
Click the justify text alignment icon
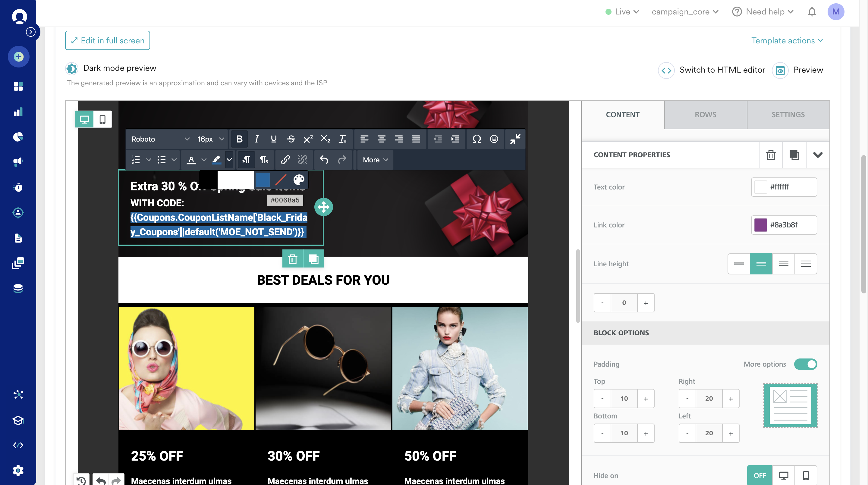click(416, 139)
